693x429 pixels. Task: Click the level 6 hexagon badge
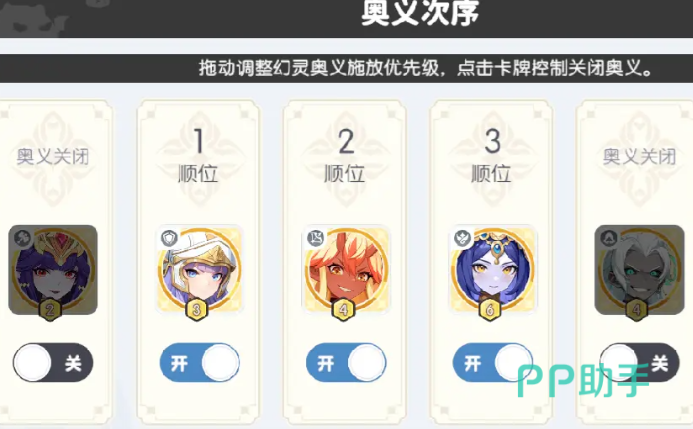490,310
